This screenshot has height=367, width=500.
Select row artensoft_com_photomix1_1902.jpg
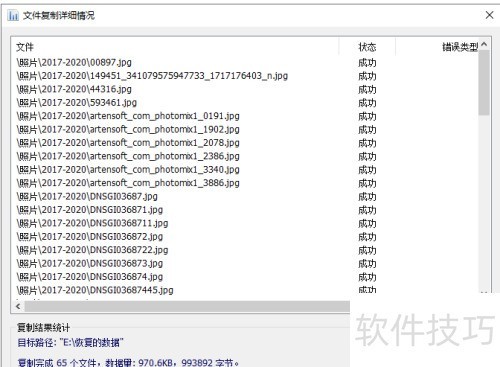tap(128, 129)
